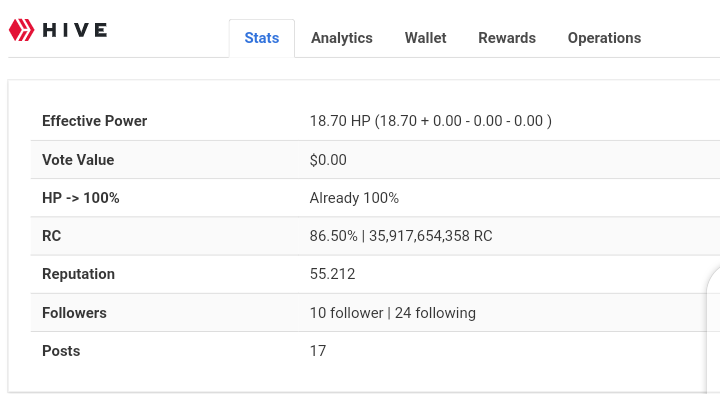Click the Posts count of 17

click(x=318, y=351)
